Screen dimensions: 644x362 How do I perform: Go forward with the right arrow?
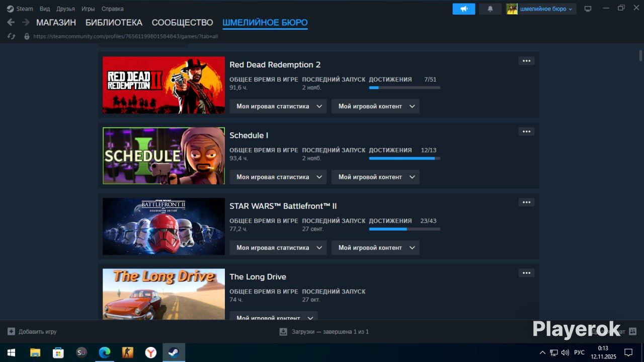point(26,23)
